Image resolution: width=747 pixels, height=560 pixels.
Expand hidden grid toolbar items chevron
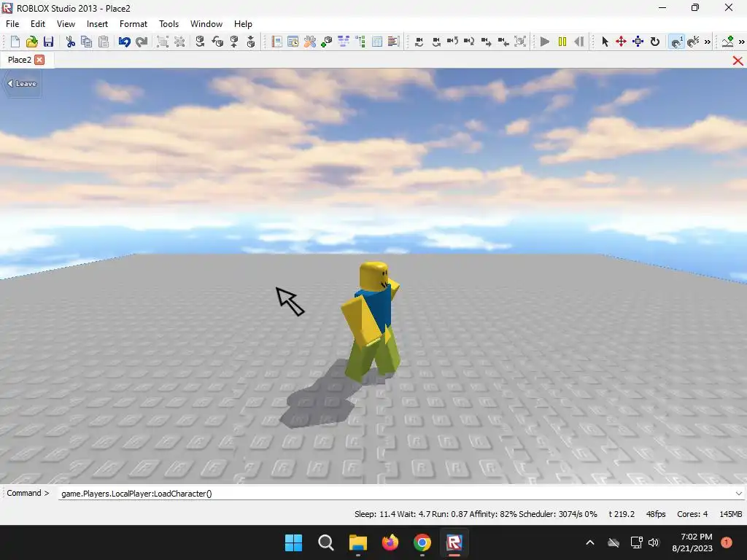click(x=708, y=42)
